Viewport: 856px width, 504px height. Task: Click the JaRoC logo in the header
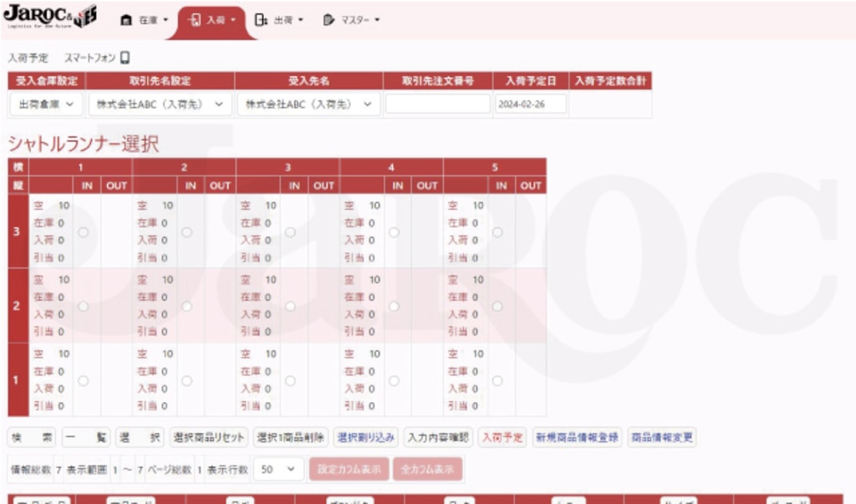tap(50, 17)
